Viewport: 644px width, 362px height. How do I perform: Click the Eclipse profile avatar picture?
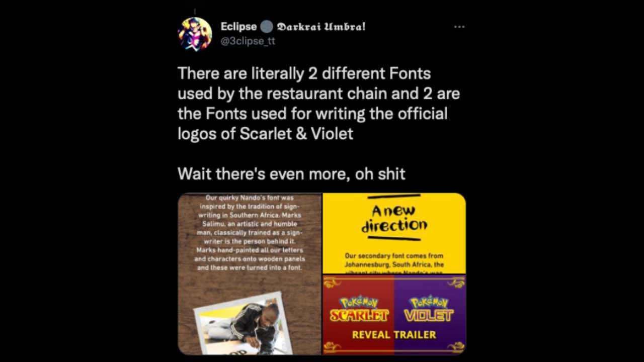(x=195, y=34)
